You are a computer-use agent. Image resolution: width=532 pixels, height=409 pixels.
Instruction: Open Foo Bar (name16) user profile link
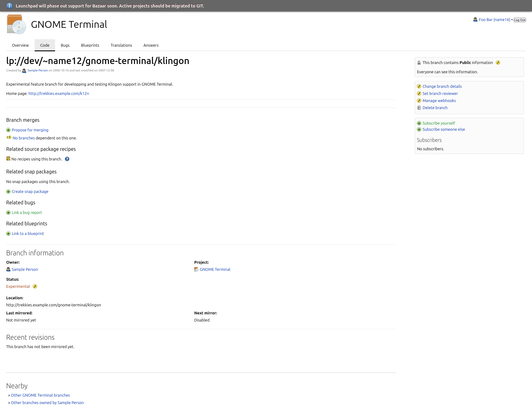click(x=494, y=20)
